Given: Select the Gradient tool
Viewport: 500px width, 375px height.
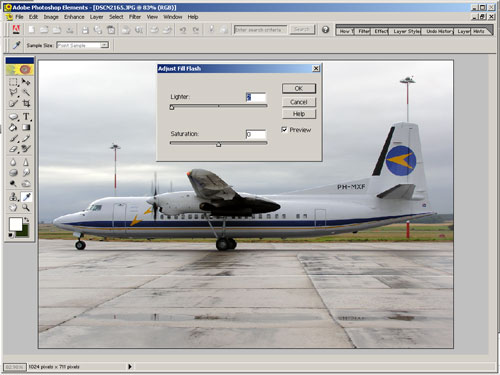Looking at the screenshot, I should coord(26,127).
